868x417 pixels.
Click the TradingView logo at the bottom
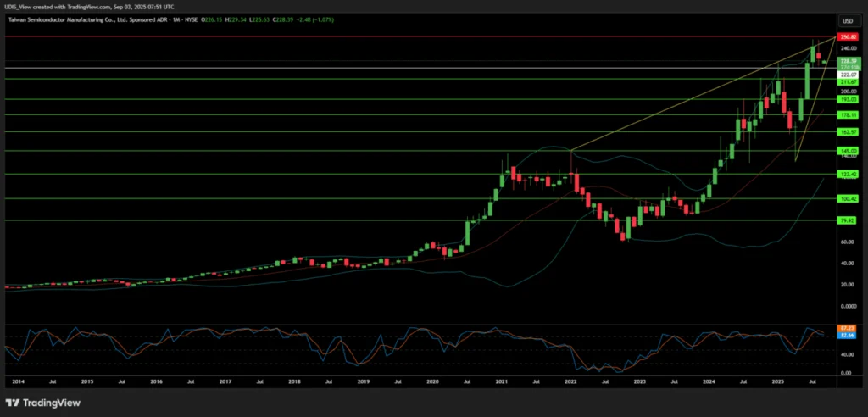tap(42, 403)
